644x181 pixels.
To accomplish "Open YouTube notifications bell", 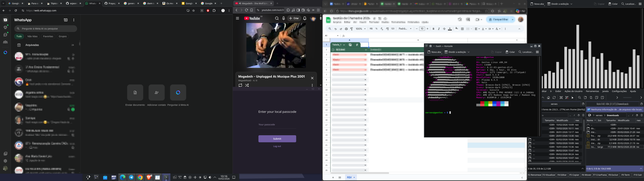I will pyautogui.click(x=305, y=18).
